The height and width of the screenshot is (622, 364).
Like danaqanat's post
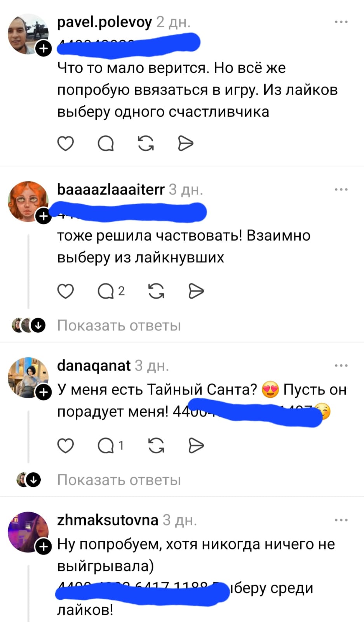tap(65, 446)
